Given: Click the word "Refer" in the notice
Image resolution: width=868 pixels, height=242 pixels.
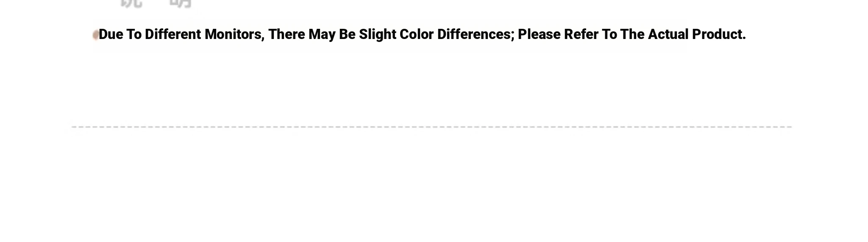Looking at the screenshot, I should [x=581, y=34].
